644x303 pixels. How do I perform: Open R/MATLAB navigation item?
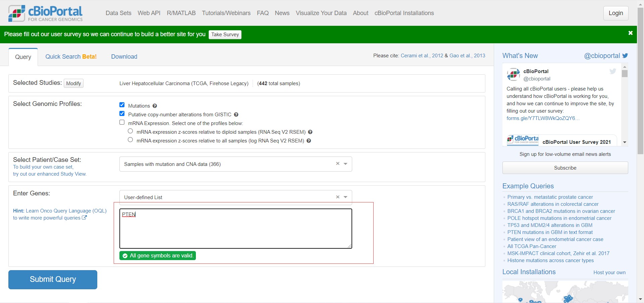coord(181,13)
